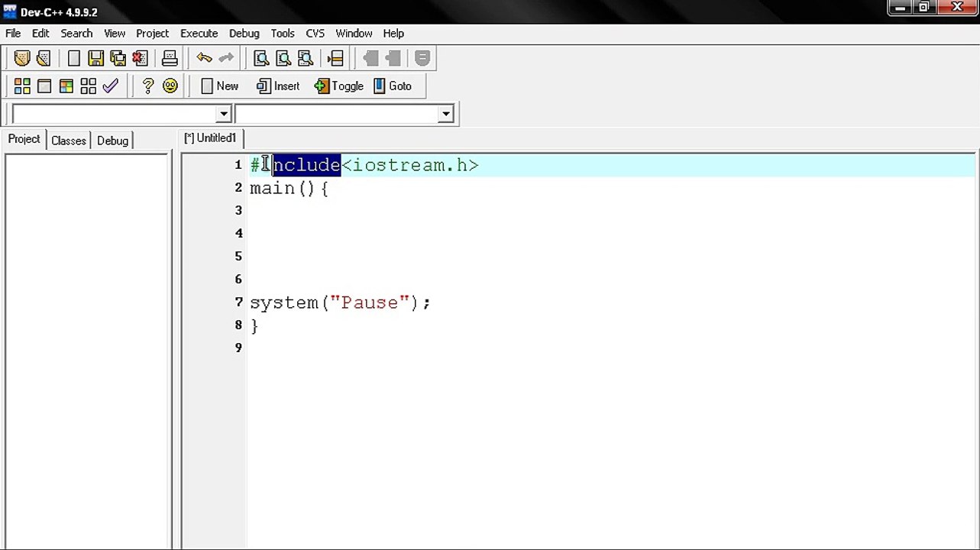Click the second greyed project file icon
The image size is (980, 550).
(x=393, y=58)
